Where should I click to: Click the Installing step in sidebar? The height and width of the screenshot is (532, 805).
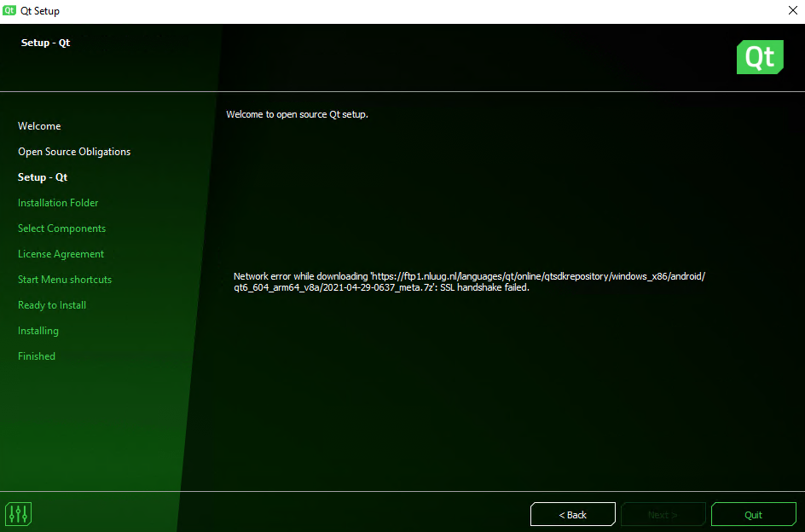(x=38, y=331)
